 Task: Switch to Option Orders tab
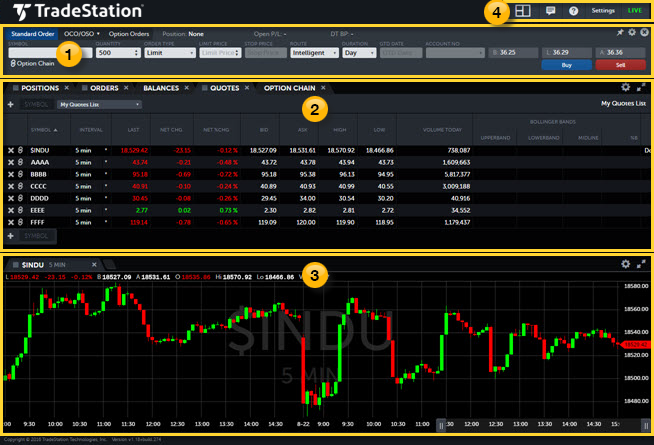[x=129, y=34]
